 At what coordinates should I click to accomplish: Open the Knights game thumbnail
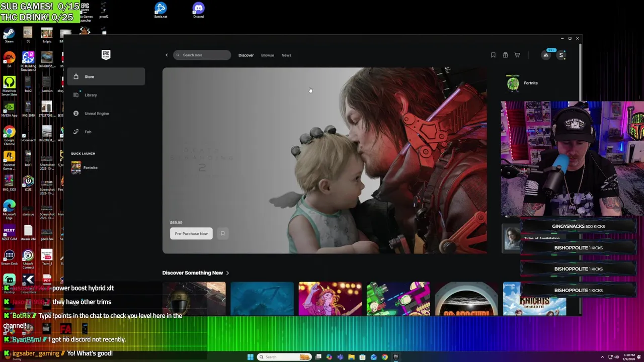534,299
